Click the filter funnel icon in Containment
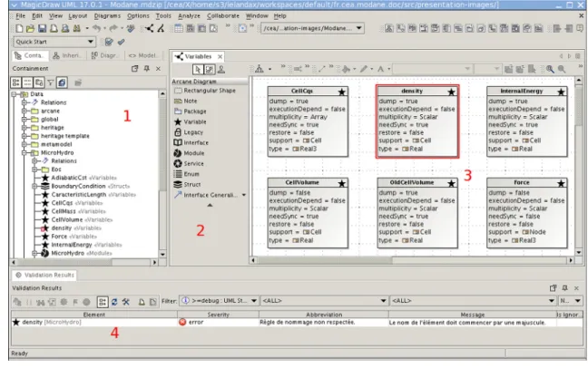Viewport: 588px width, 368px height. [50, 82]
